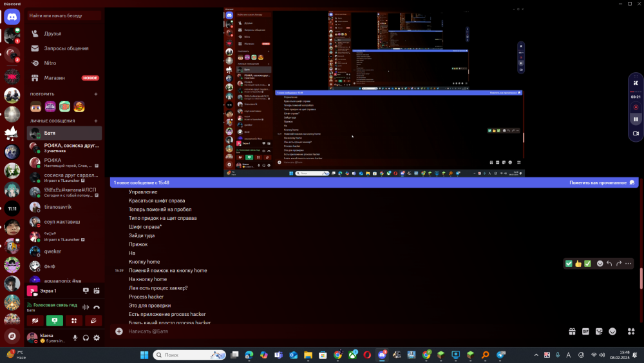Open the sticker picker
The width and height of the screenshot is (644, 363).
point(599,331)
